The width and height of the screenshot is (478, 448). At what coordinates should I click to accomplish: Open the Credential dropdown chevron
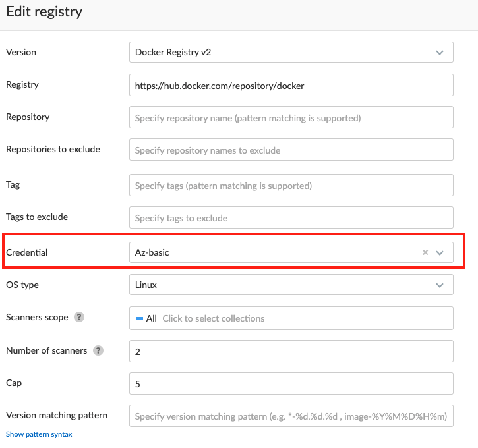(440, 252)
